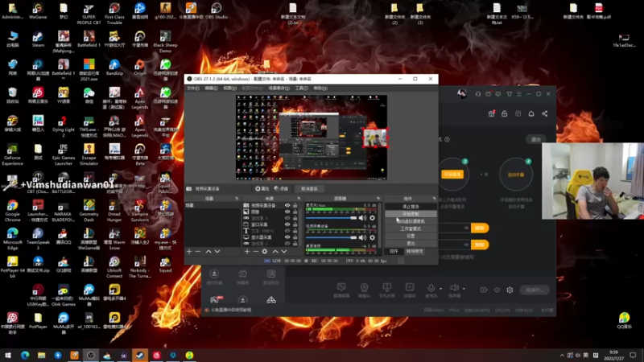Move scene up in Scenes panel

[x=208, y=251]
